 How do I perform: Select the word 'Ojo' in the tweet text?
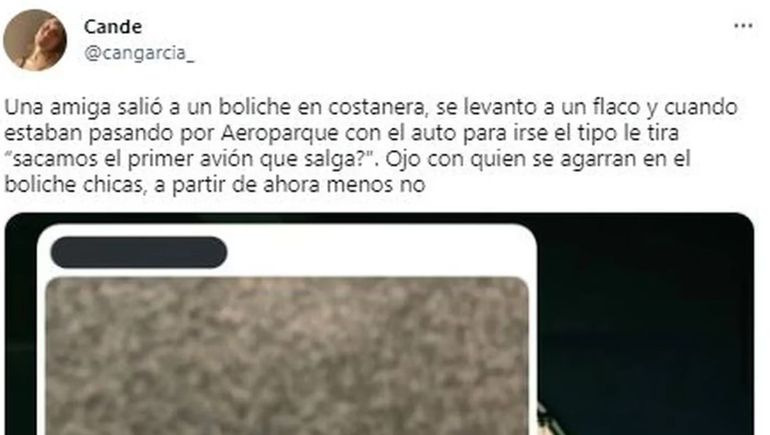(x=403, y=160)
